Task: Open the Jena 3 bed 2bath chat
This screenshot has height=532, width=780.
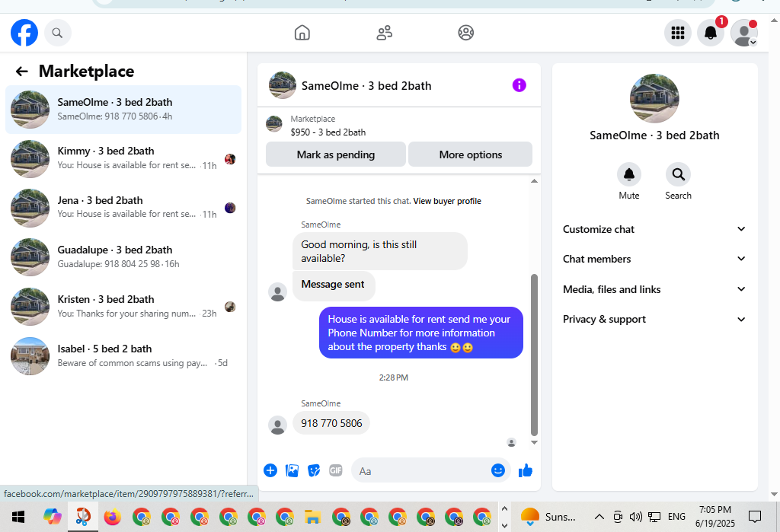Action: click(123, 208)
